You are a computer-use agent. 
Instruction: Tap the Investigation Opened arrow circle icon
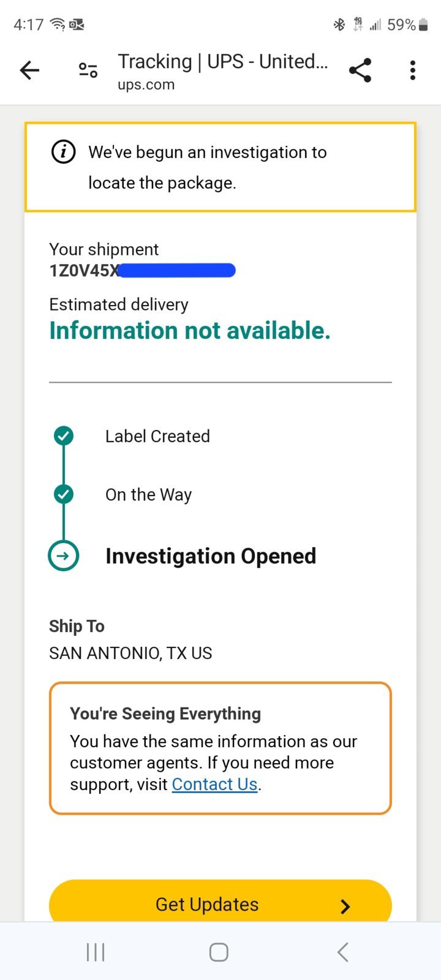point(64,556)
